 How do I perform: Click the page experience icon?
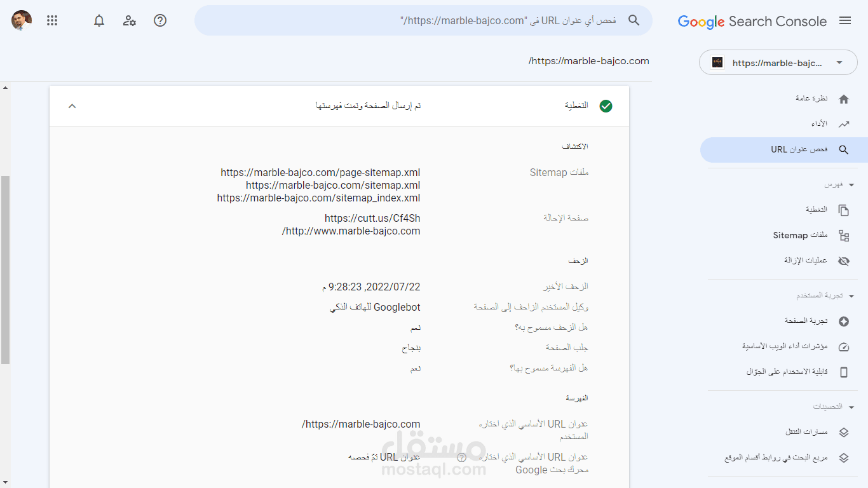(x=844, y=322)
